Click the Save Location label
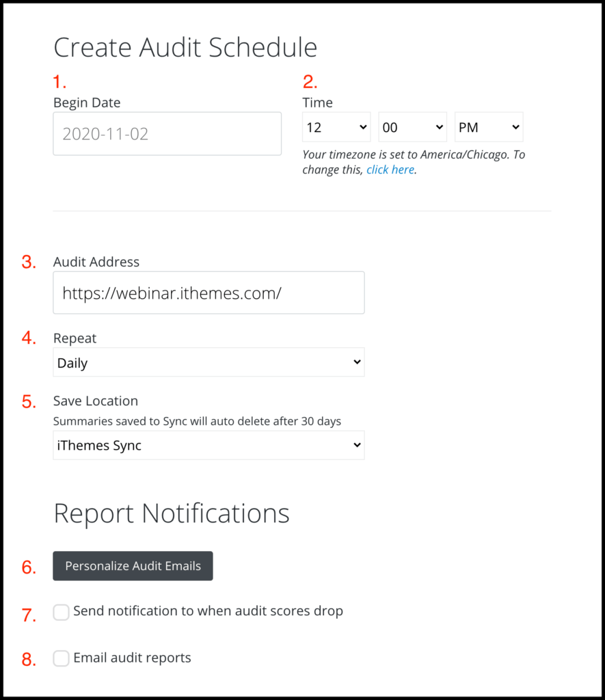The image size is (605, 700). point(96,401)
